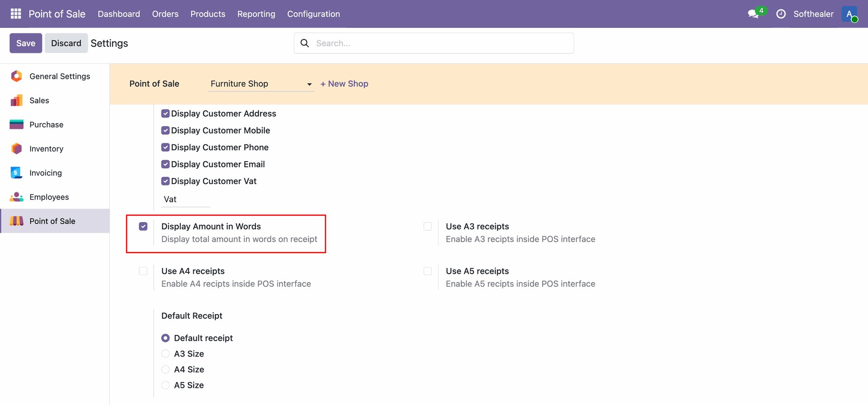Click the Inventory box icon
868x405 pixels.
[17, 148]
